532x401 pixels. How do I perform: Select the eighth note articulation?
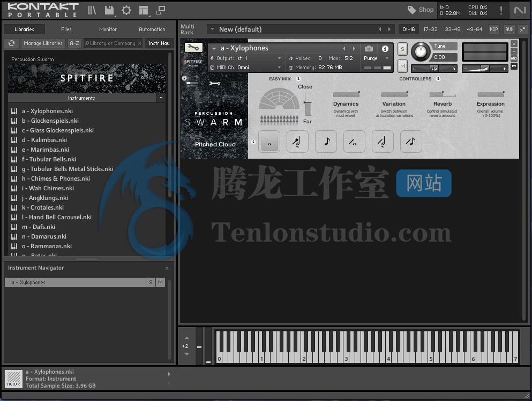(x=326, y=141)
